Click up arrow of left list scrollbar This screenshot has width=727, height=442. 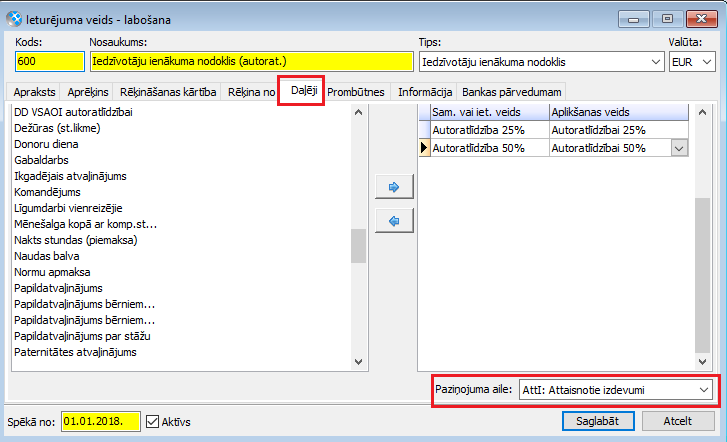coord(358,112)
